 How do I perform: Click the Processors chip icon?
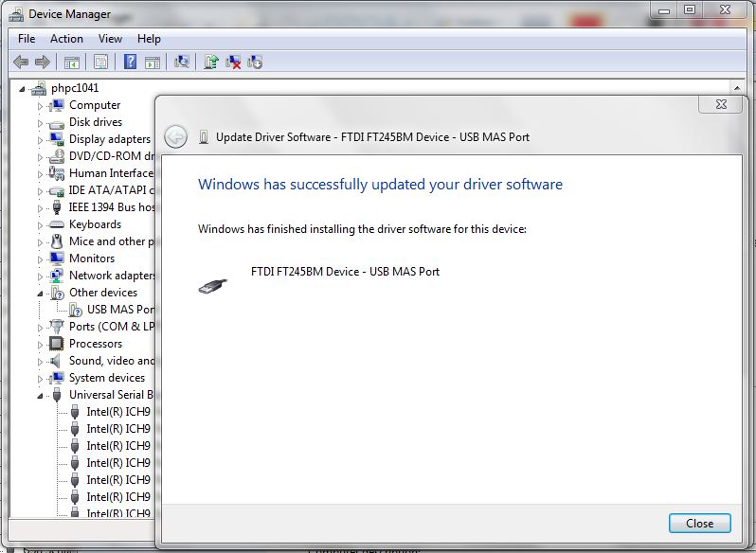57,344
